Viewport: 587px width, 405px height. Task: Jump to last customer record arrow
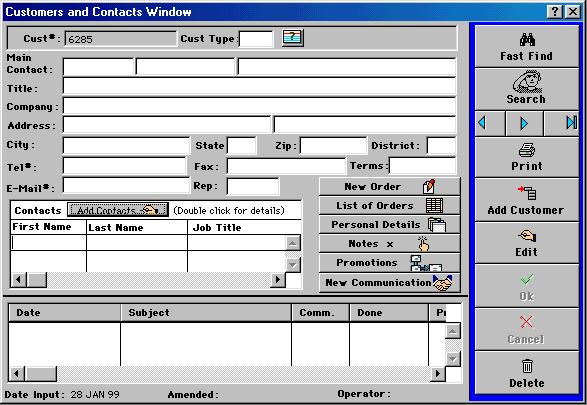pos(561,123)
